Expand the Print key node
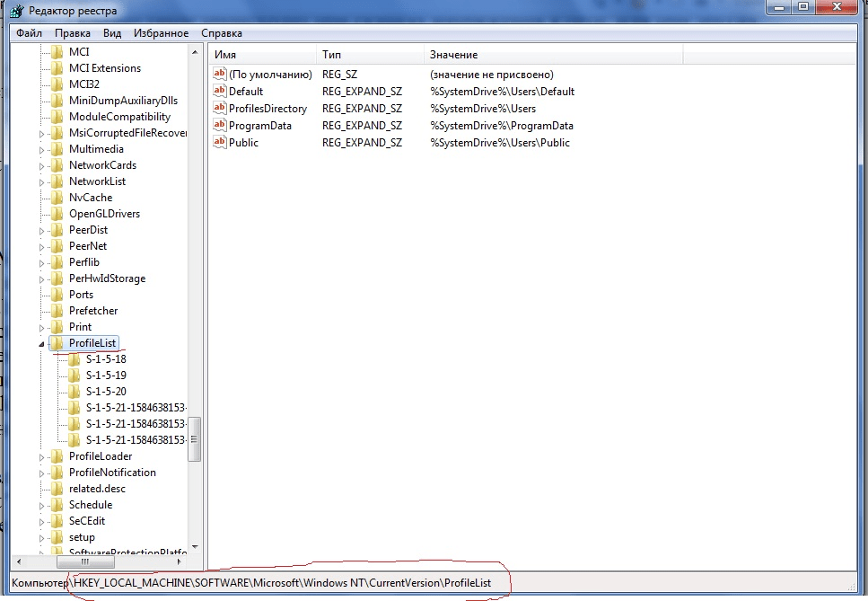This screenshot has height=601, width=868. tap(41, 327)
